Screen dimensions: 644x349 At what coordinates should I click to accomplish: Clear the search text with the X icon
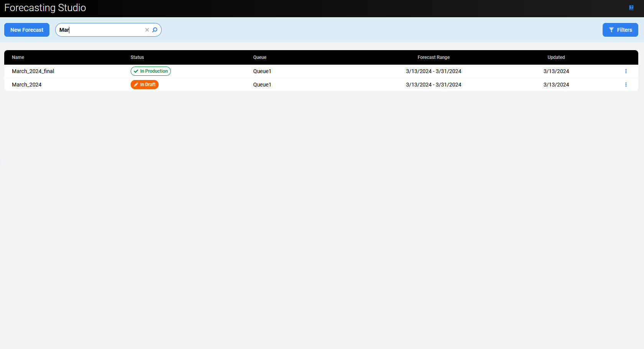click(147, 30)
